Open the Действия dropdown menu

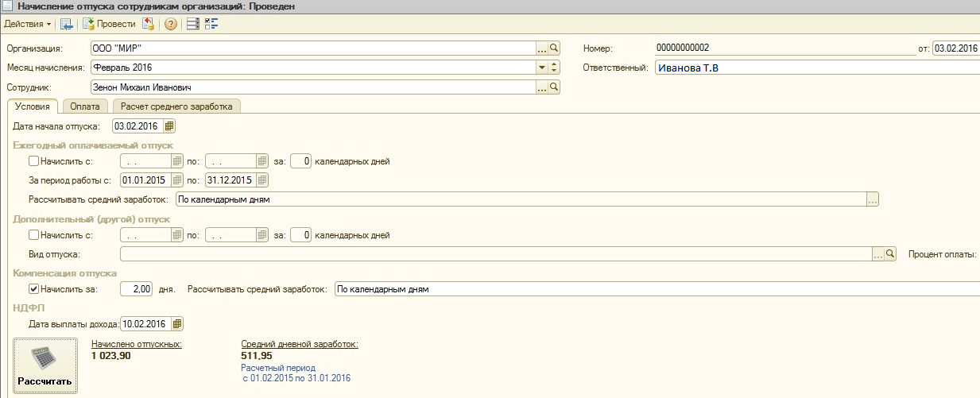coord(27,24)
